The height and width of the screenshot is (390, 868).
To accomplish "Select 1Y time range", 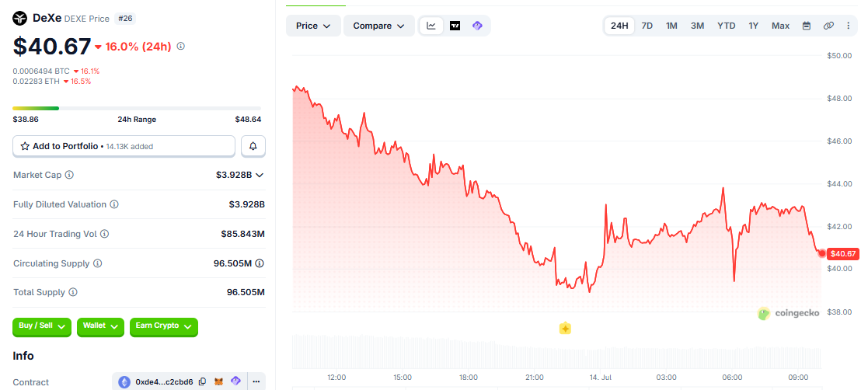I will (754, 26).
